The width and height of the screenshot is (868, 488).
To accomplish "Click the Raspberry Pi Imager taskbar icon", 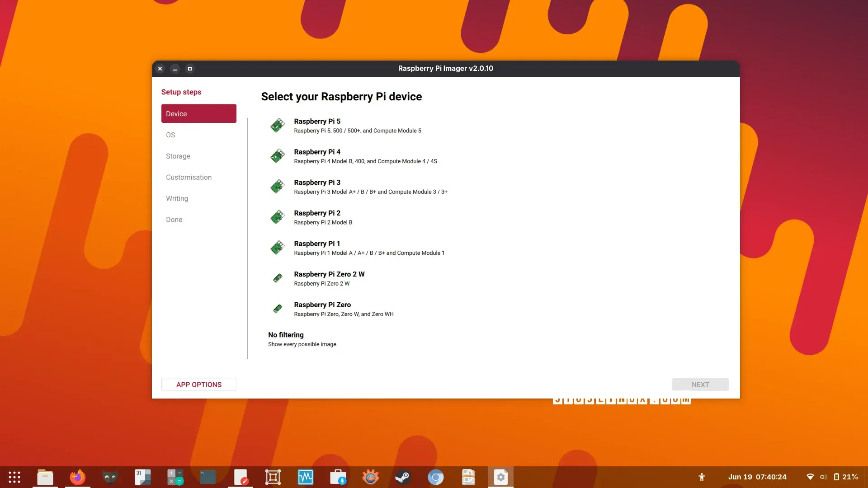I will (x=501, y=477).
